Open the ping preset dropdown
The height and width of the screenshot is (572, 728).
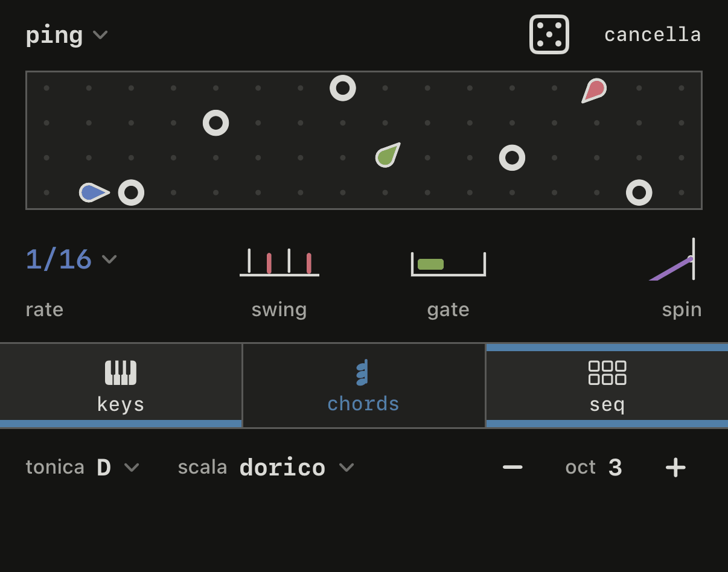66,34
